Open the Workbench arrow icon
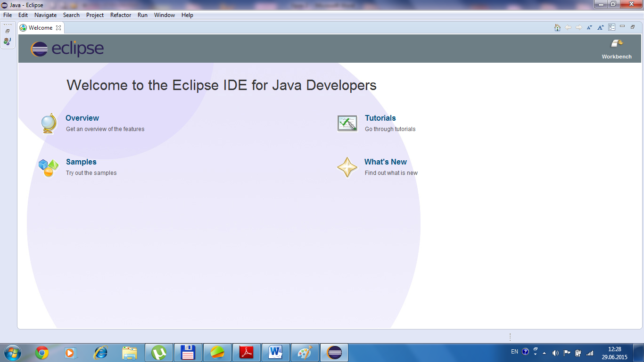The height and width of the screenshot is (362, 644). [x=617, y=44]
